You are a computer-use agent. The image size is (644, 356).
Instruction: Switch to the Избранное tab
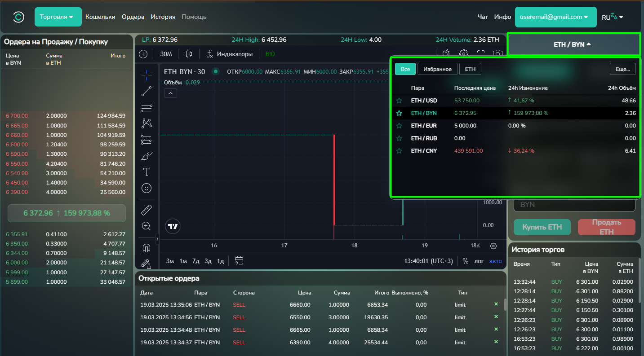pos(437,69)
